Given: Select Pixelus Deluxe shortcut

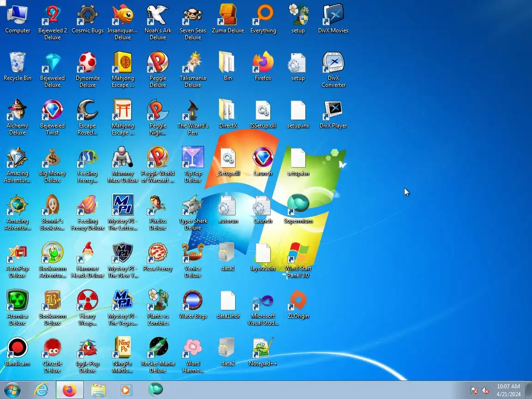Looking at the screenshot, I should tap(158, 205).
